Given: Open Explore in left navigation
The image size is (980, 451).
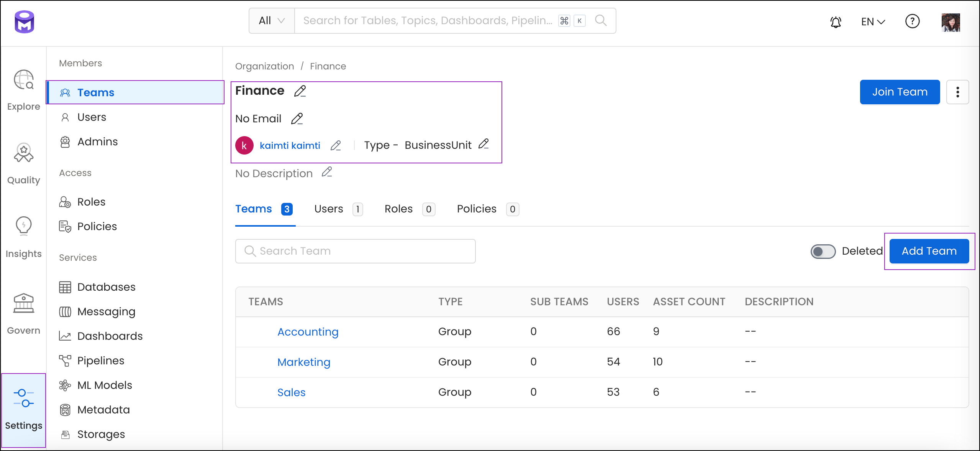Looking at the screenshot, I should [24, 91].
